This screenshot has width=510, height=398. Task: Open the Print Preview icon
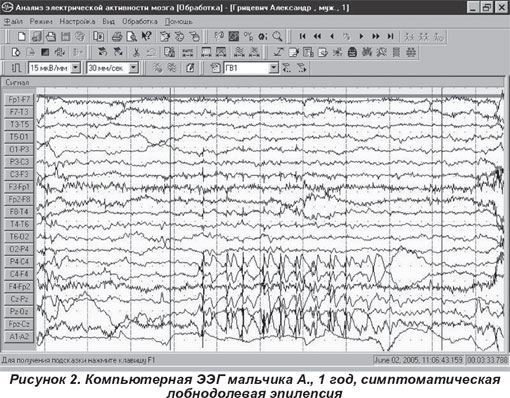[x=131, y=36]
